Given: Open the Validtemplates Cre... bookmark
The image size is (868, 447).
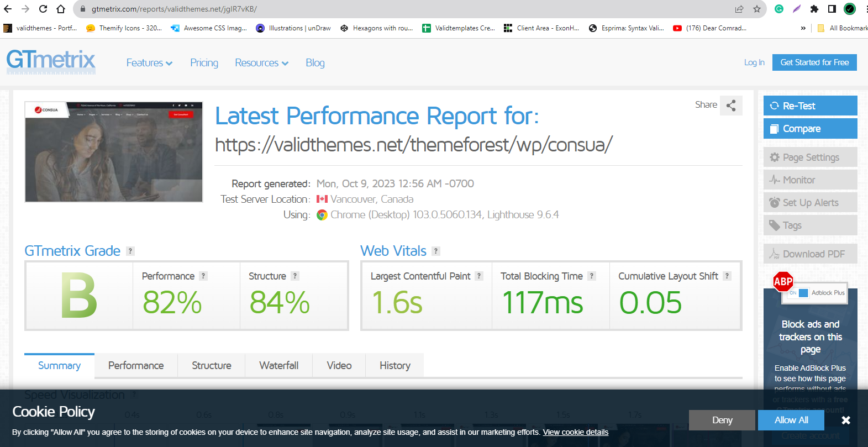Looking at the screenshot, I should coord(459,28).
